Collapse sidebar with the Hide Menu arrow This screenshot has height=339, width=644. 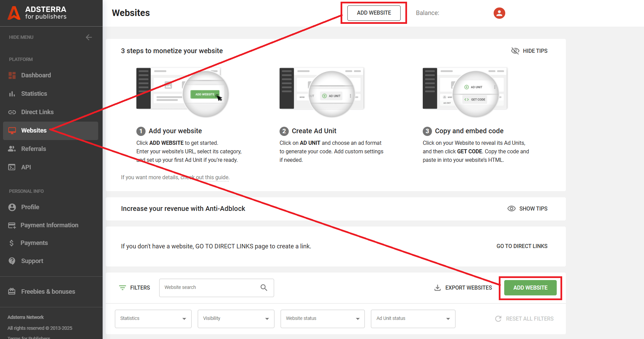[89, 37]
